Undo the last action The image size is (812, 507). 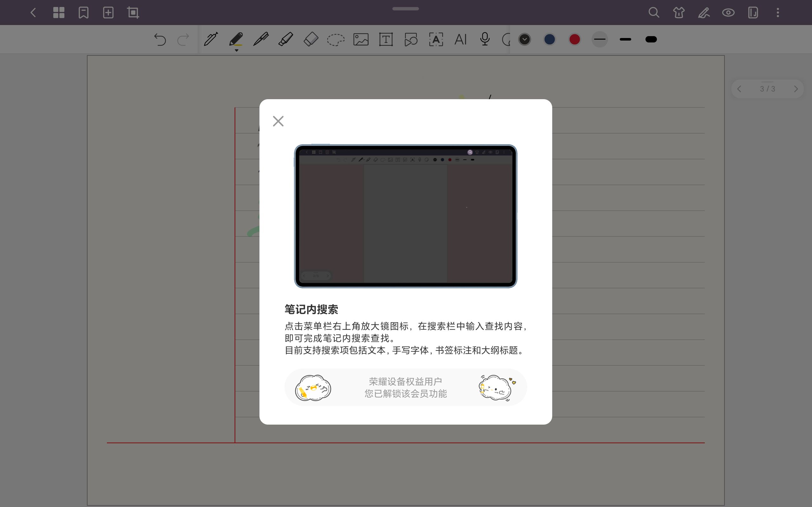(160, 39)
